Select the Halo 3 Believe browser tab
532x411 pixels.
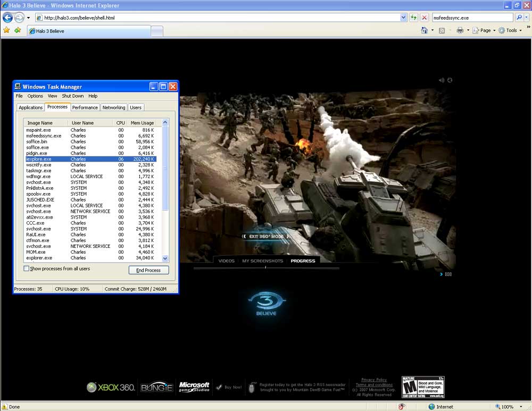[x=89, y=31]
